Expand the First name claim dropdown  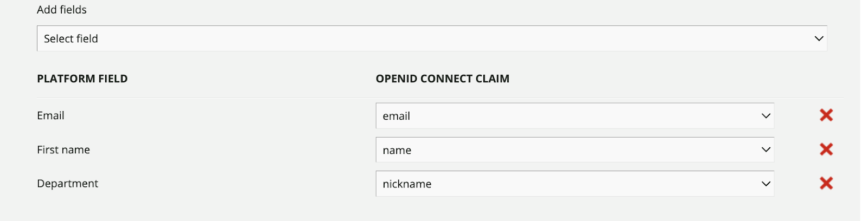tap(574, 149)
